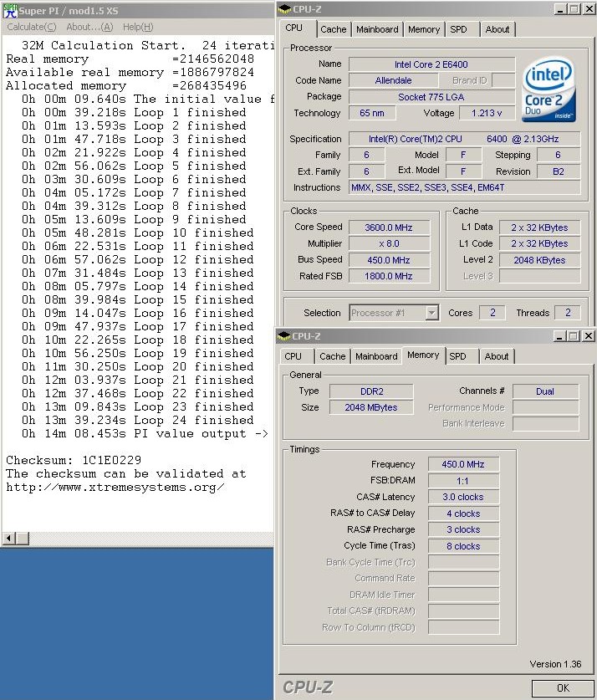
Task: Select CPU tab in upper CPU-Z window
Action: coord(294,28)
